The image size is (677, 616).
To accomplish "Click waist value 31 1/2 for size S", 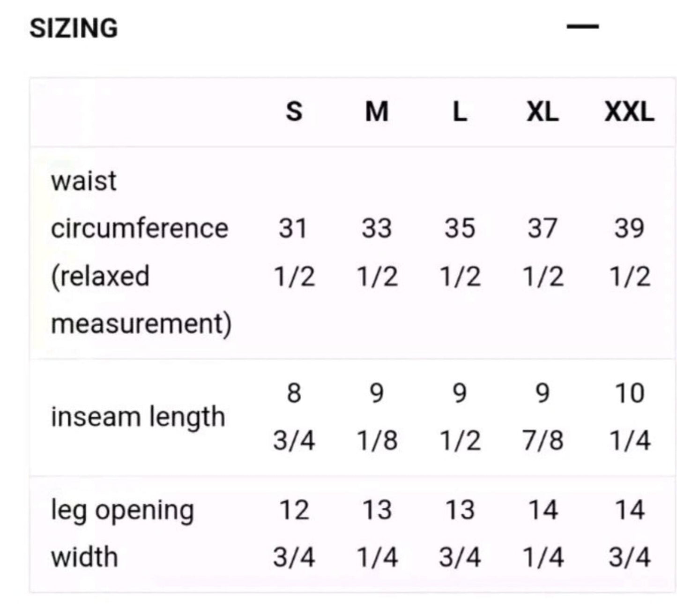I will tap(294, 252).
